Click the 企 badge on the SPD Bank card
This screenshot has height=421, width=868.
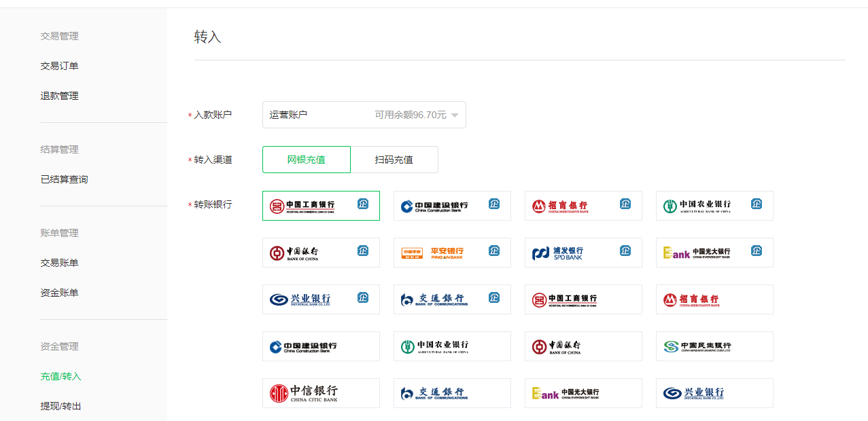click(x=625, y=251)
